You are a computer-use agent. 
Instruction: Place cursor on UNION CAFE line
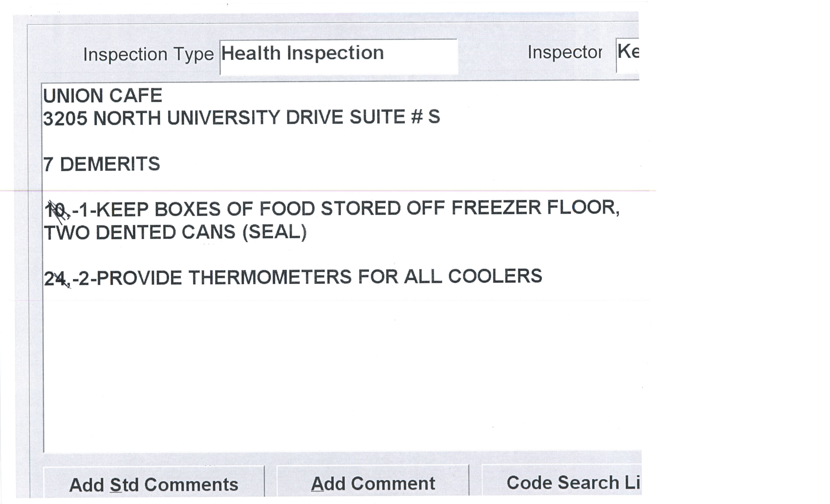click(x=103, y=96)
